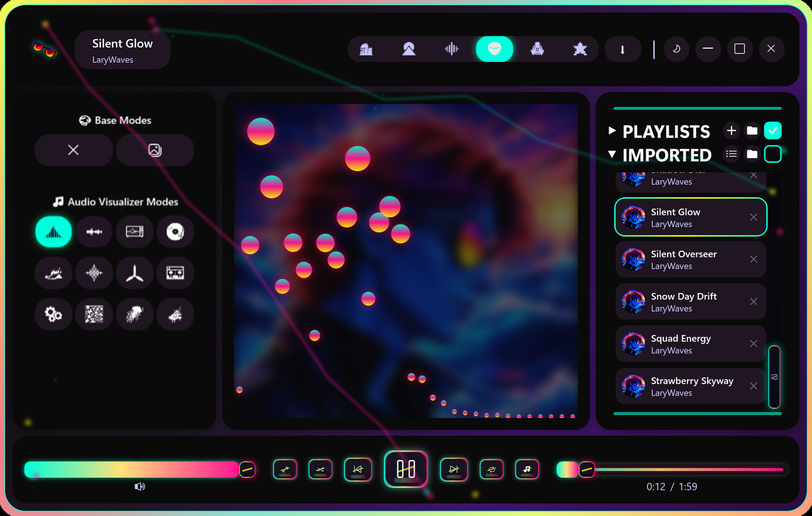
Task: Open the building icon tab in top bar
Action: coord(366,49)
